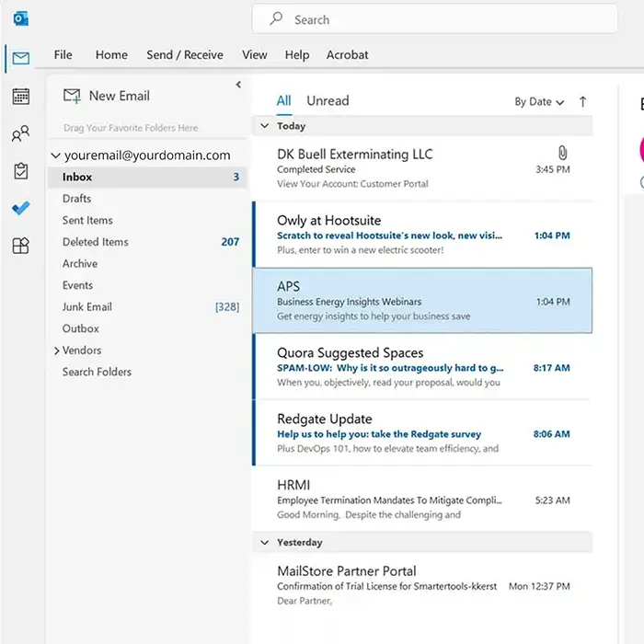Click in the Search box
Screen dimensions: 644x644
tap(434, 19)
